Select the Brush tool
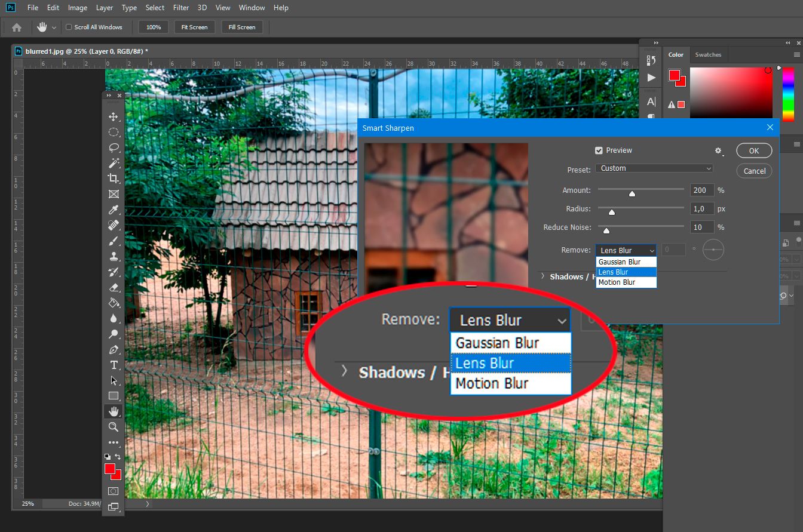Image resolution: width=803 pixels, height=532 pixels. click(114, 241)
